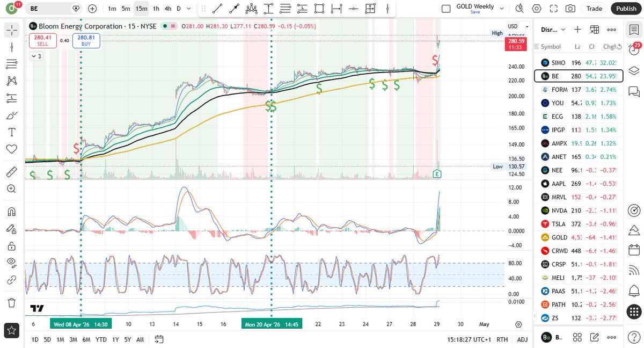The width and height of the screenshot is (644, 348).
Task: Click the SELL button at 280.41
Action: [x=42, y=40]
